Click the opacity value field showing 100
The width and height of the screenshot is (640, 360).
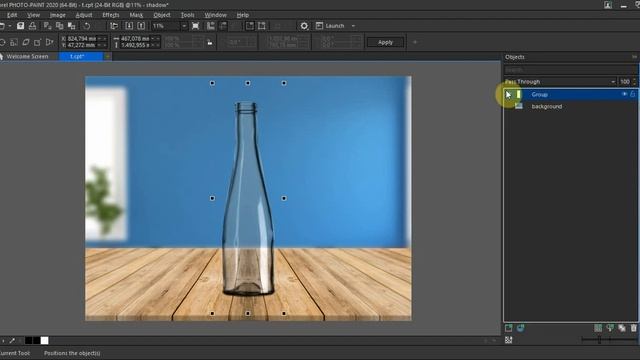pos(624,82)
